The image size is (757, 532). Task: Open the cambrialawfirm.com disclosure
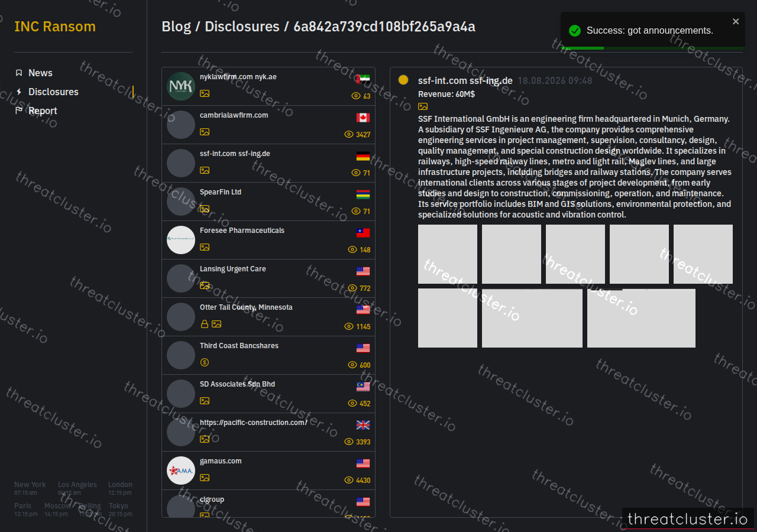coord(268,125)
